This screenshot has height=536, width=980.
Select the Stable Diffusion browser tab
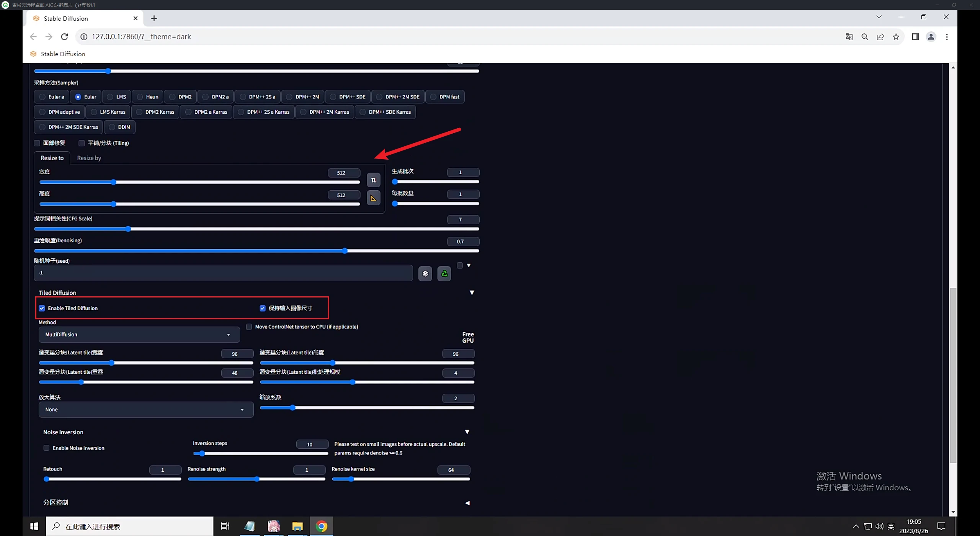pos(66,18)
